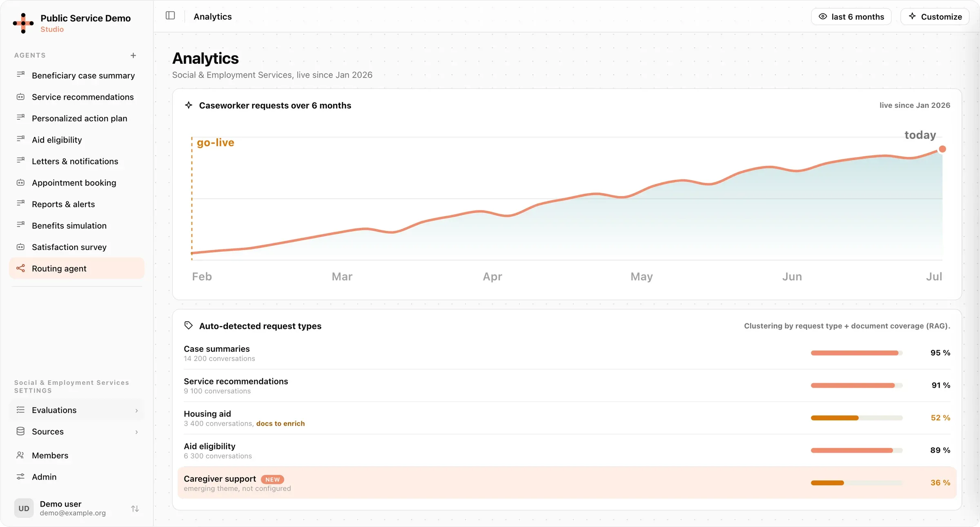Click the Appointment booking bot icon
The width and height of the screenshot is (980, 527).
(x=20, y=183)
